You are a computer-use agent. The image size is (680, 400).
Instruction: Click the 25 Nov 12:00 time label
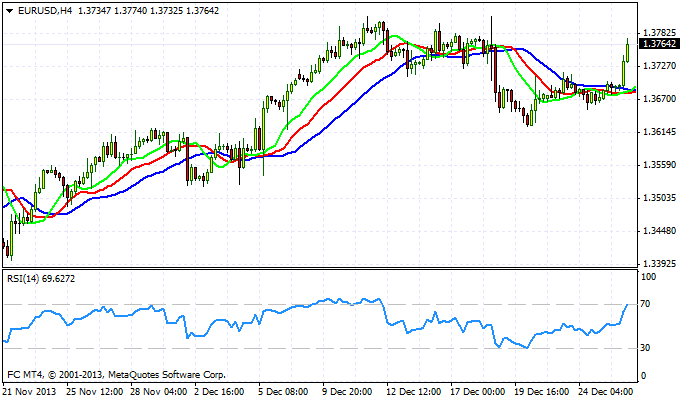[x=95, y=392]
